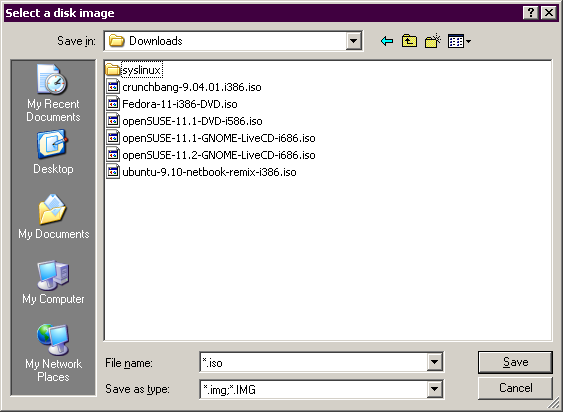Select Fedora-11-i386-DVD.iso file name
Screen dimensions: 563x412
click(x=180, y=104)
